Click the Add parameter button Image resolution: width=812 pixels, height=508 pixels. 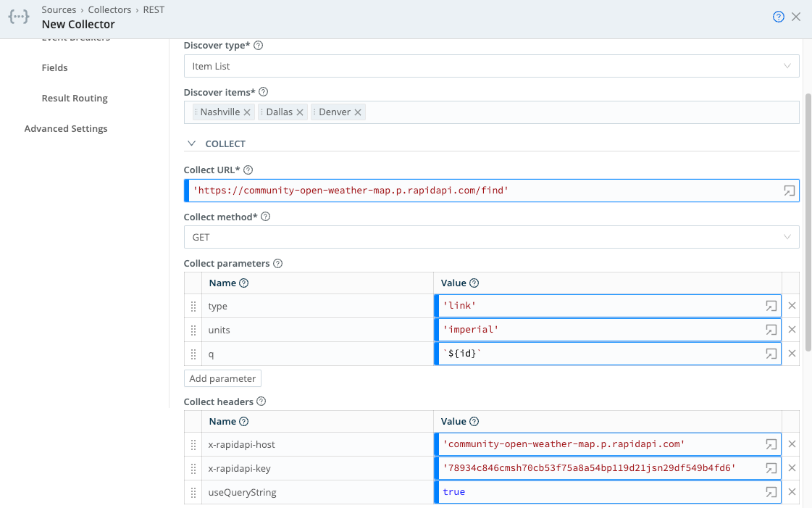222,378
